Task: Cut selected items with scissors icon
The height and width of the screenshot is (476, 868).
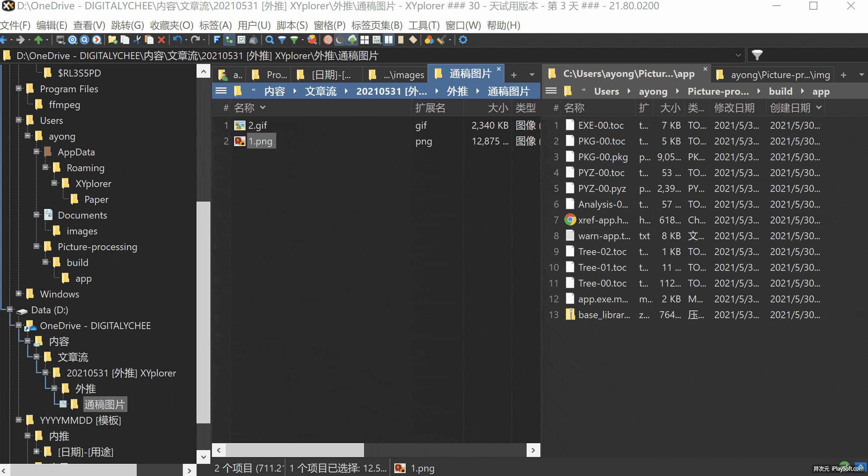Action: click(137, 40)
